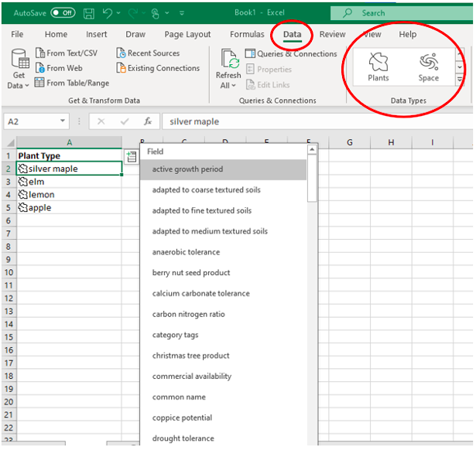
Task: Click the plant icon beside apple
Action: pyautogui.click(x=22, y=207)
